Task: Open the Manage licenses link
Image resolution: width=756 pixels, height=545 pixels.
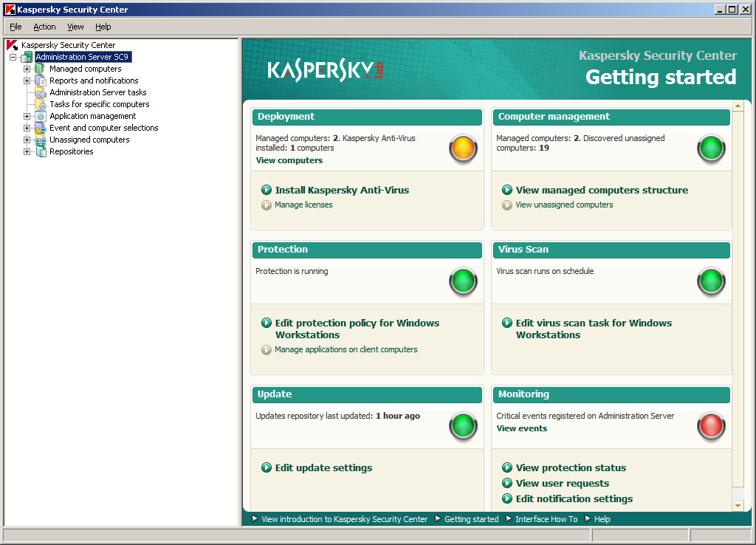Action: tap(303, 205)
